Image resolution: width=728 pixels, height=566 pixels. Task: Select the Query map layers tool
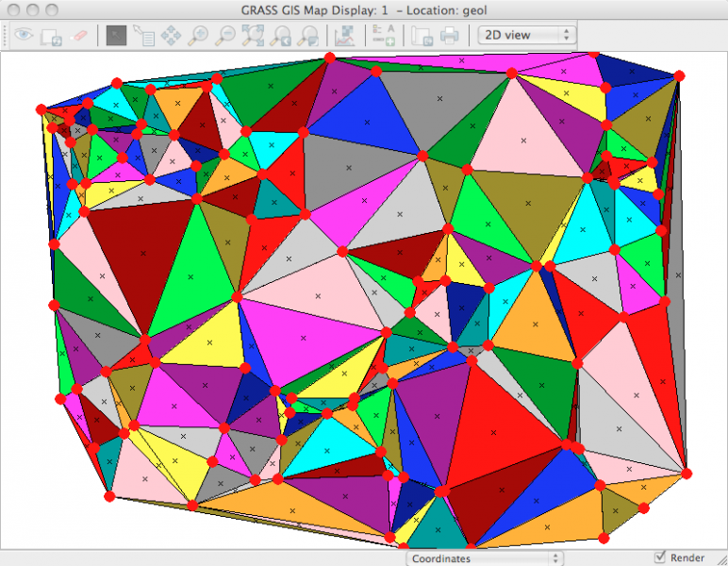point(144,36)
